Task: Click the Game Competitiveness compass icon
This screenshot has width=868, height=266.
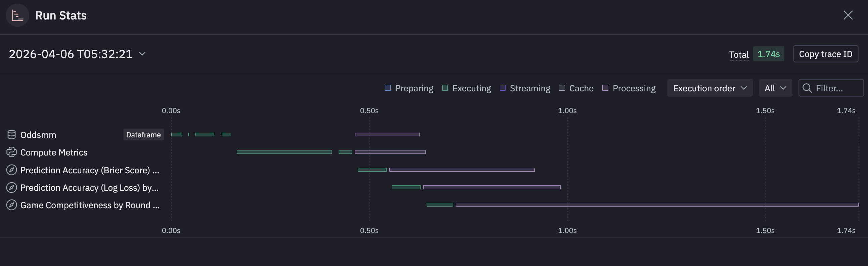Action: pyautogui.click(x=11, y=205)
